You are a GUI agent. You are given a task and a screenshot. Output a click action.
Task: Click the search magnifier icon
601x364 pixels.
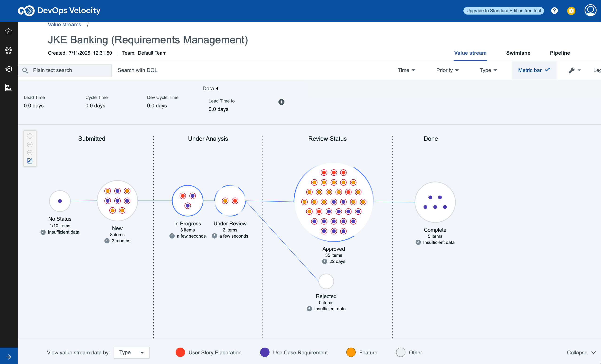tap(25, 70)
